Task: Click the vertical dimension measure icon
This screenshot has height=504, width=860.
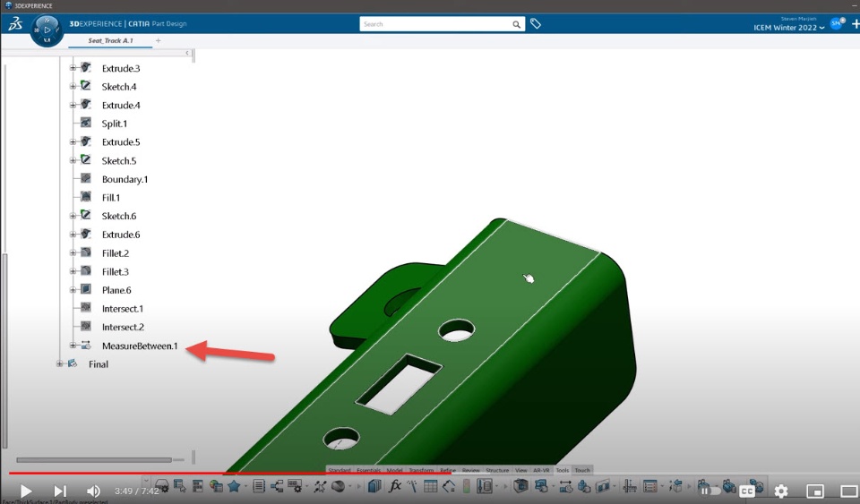Action: (x=630, y=486)
